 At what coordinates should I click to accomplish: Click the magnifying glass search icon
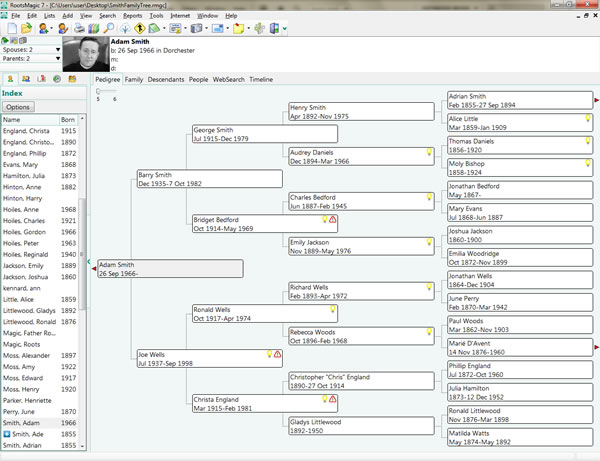click(x=109, y=28)
